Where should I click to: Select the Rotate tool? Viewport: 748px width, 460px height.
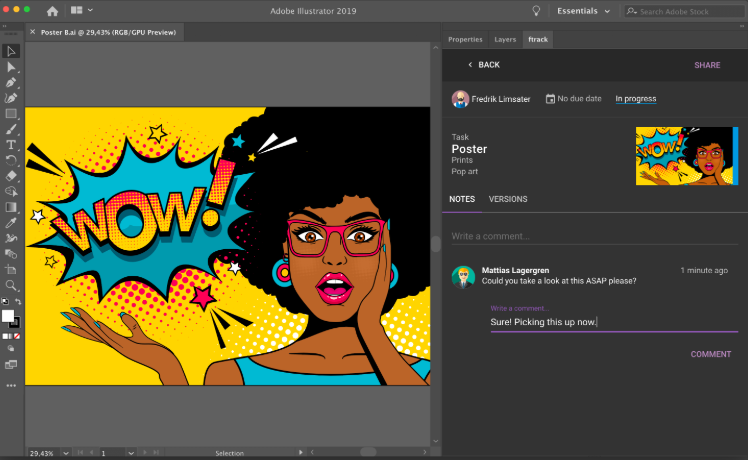[11, 160]
